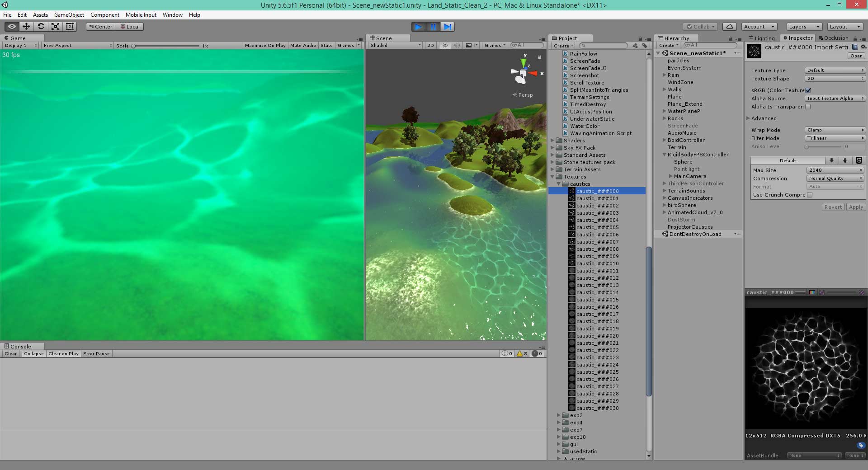Open the Wrap Mode dropdown
Screen dimensions: 868x470
(835, 130)
